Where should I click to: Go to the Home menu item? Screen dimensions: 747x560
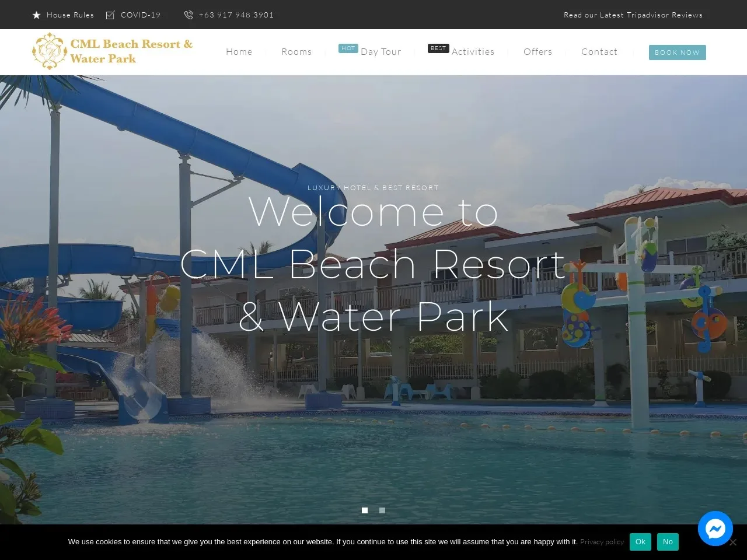(x=239, y=52)
